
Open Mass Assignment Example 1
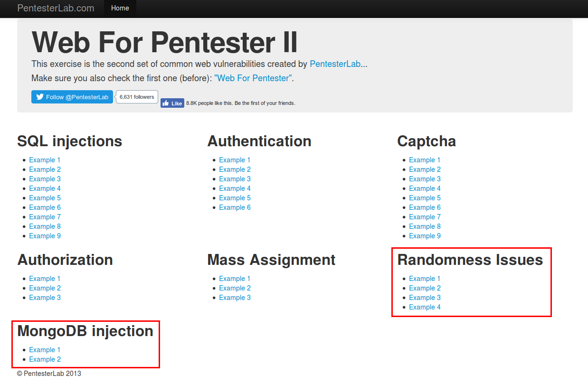pyautogui.click(x=235, y=278)
